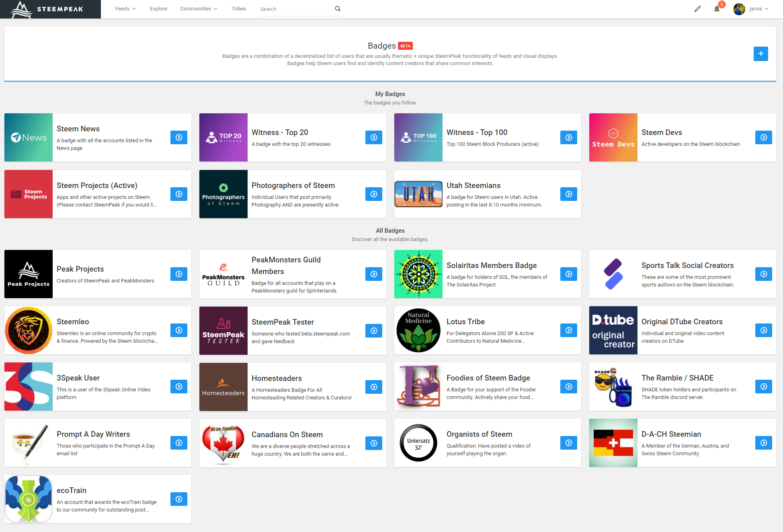This screenshot has height=532, width=783.
Task: Click the pencil compose post icon
Action: (697, 9)
